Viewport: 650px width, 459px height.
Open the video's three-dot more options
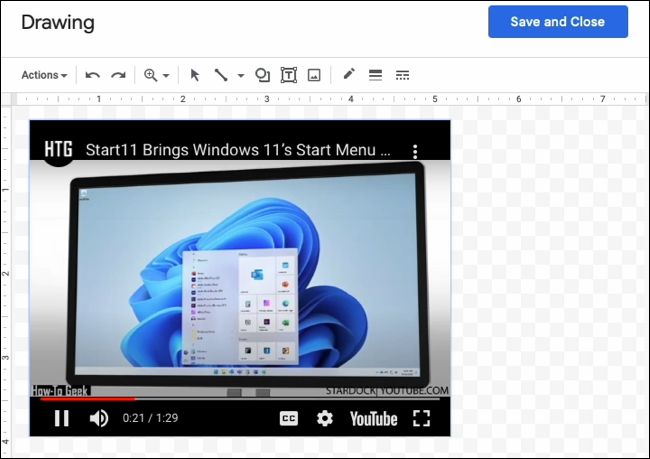pos(416,152)
